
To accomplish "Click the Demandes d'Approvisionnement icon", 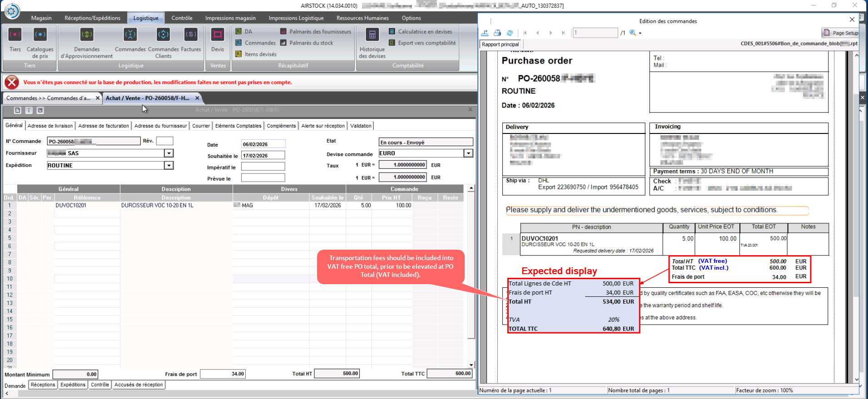I will (86, 35).
